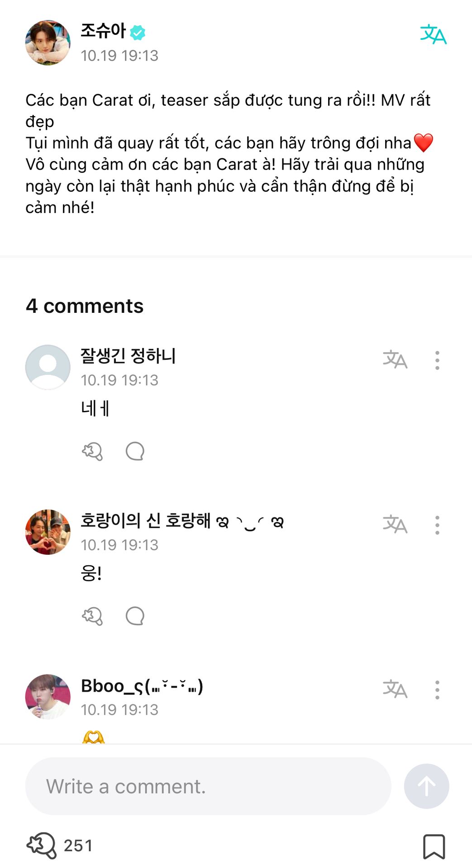Tap the teal translate icon on the post
This screenshot has height=868, width=472.
click(433, 35)
